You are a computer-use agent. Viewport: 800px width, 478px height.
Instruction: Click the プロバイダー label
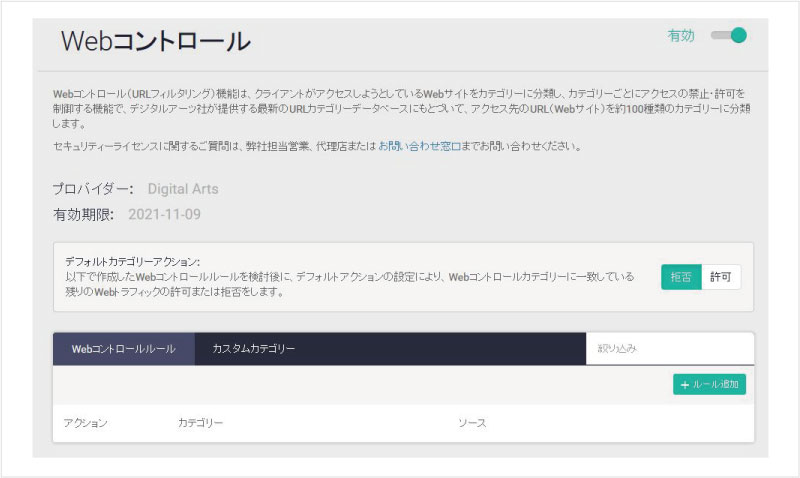93,188
